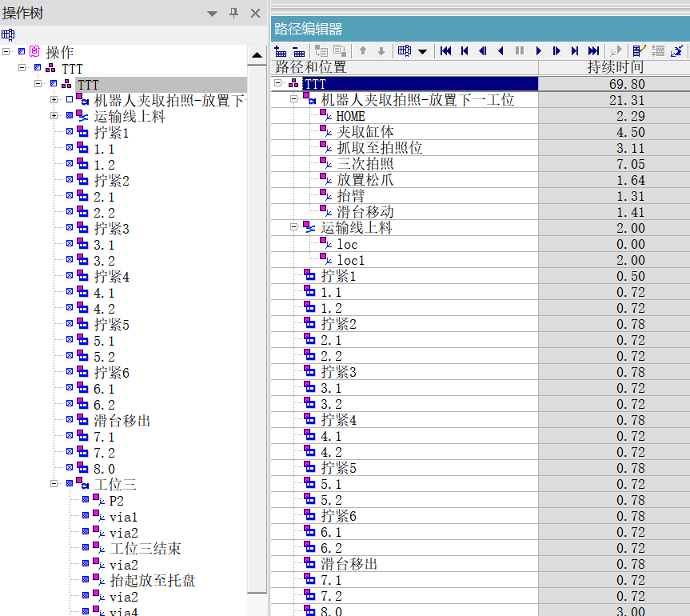Play the simulation forward

[x=539, y=51]
